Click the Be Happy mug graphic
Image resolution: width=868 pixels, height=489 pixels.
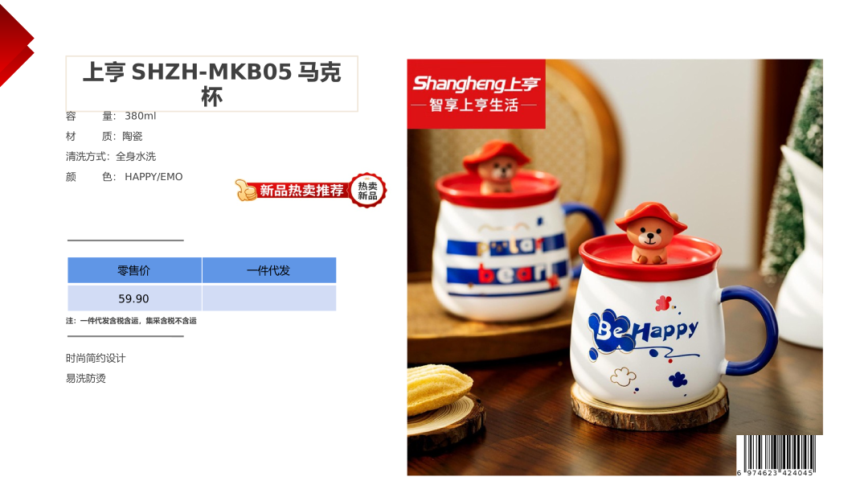point(643,334)
